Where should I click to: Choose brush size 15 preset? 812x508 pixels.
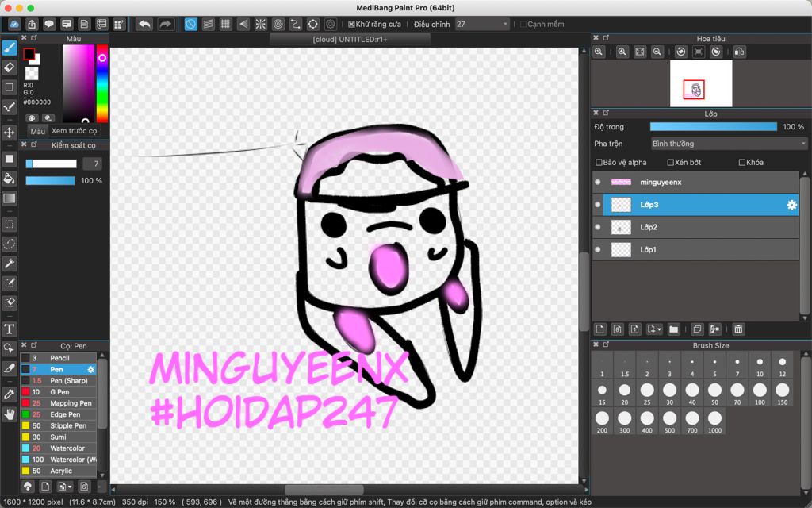tap(602, 394)
